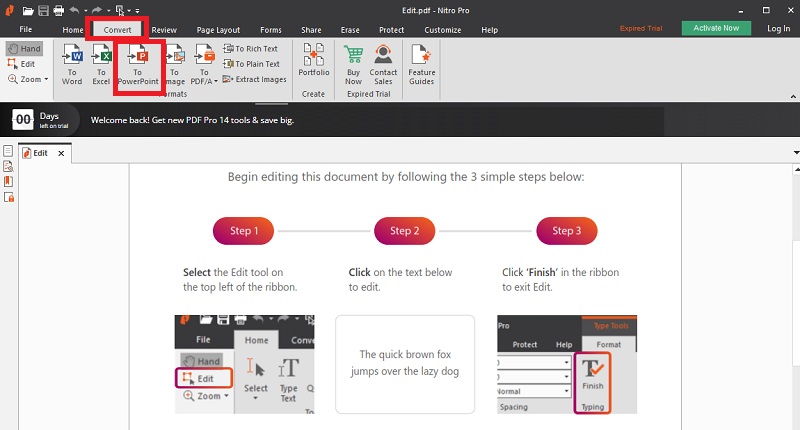The width and height of the screenshot is (800, 430).
Task: Click Log In
Action: point(778,29)
